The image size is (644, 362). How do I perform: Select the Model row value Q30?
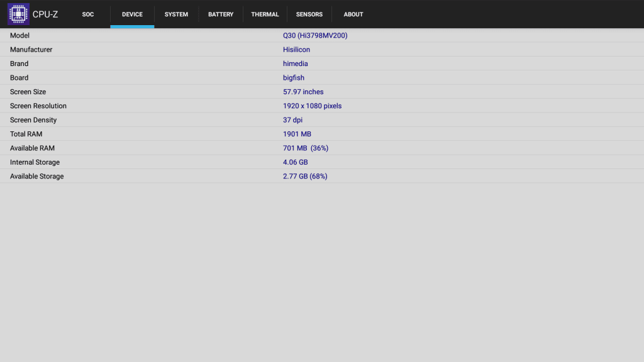[315, 36]
